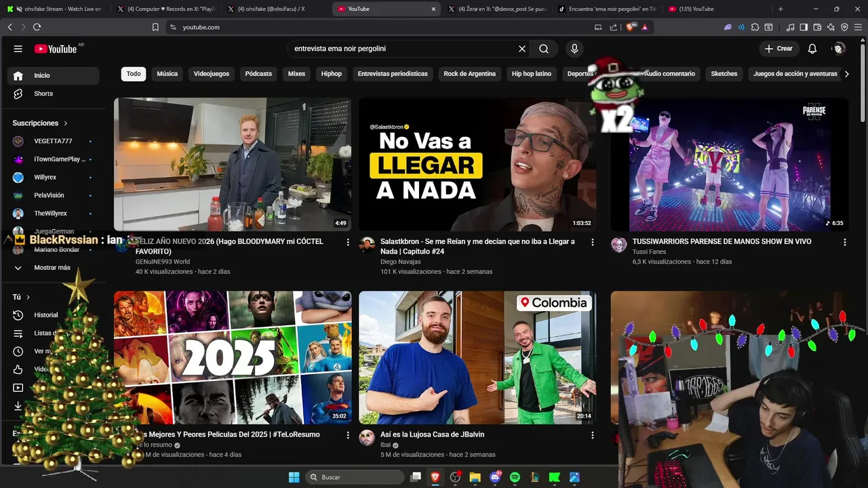Screen dimensions: 868x488
Task: Click the share icon in the address bar
Action: point(614,27)
